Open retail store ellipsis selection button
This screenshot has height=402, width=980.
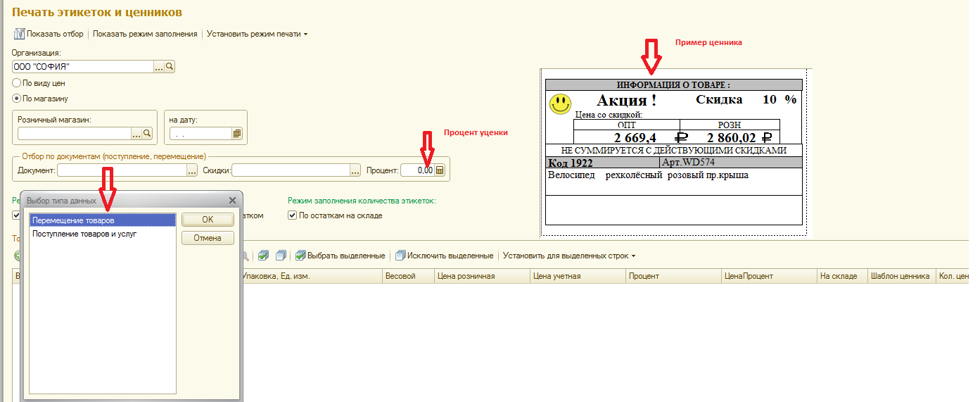(x=136, y=133)
